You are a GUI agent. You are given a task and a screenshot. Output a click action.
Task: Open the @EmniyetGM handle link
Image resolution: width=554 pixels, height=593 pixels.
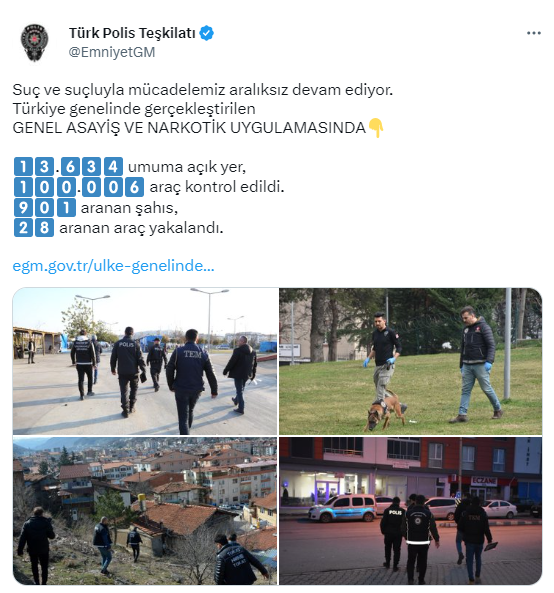click(x=112, y=52)
